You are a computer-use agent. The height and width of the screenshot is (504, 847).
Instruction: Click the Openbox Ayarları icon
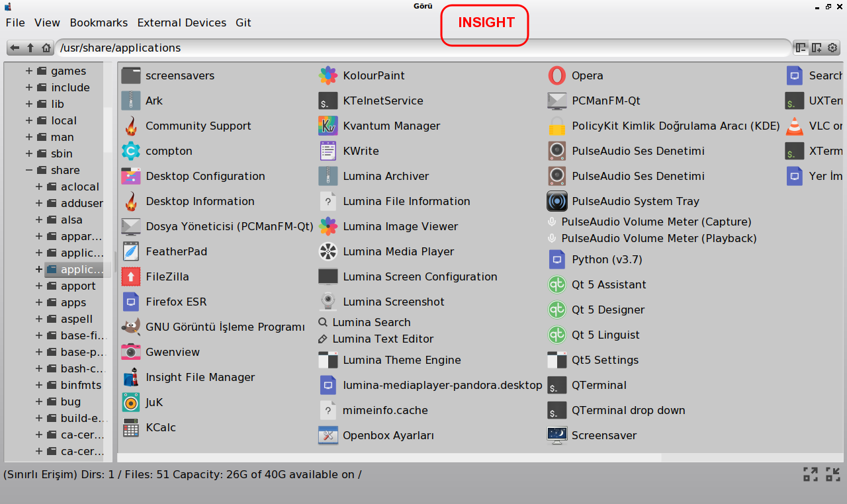click(328, 435)
